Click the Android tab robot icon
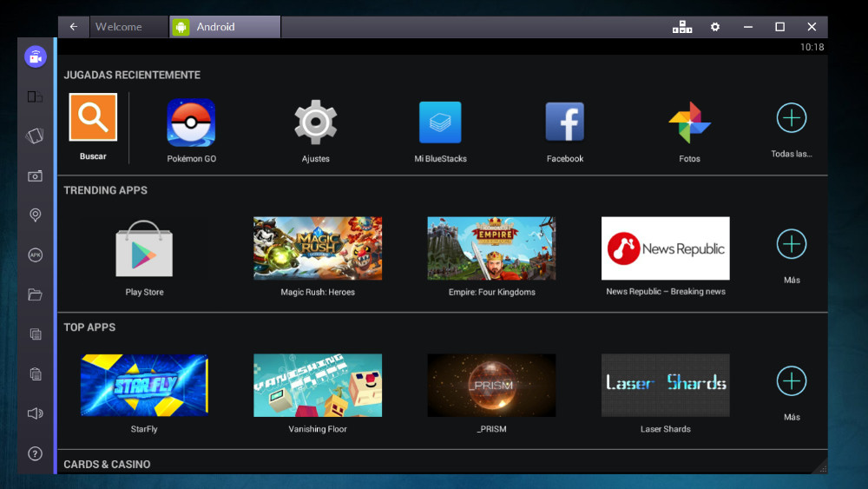Image resolution: width=868 pixels, height=489 pixels. (181, 27)
